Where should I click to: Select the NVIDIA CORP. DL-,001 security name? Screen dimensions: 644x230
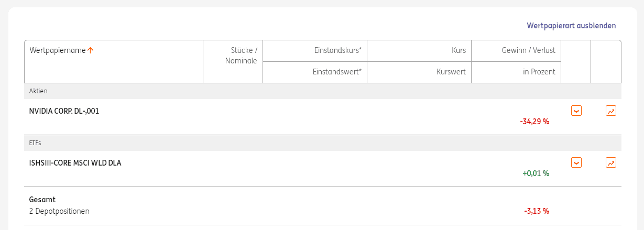[x=64, y=111]
